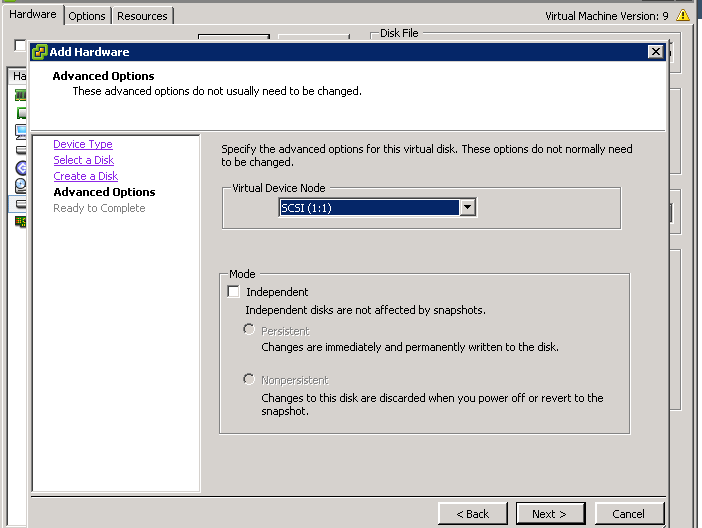Switch to the Options tab
The height and width of the screenshot is (528, 702).
[87, 16]
